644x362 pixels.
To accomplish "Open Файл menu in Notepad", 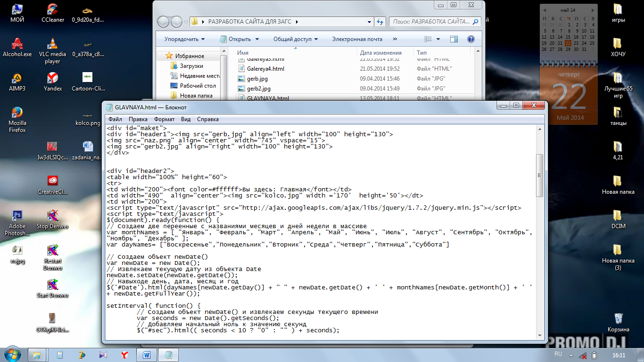I will (x=115, y=119).
